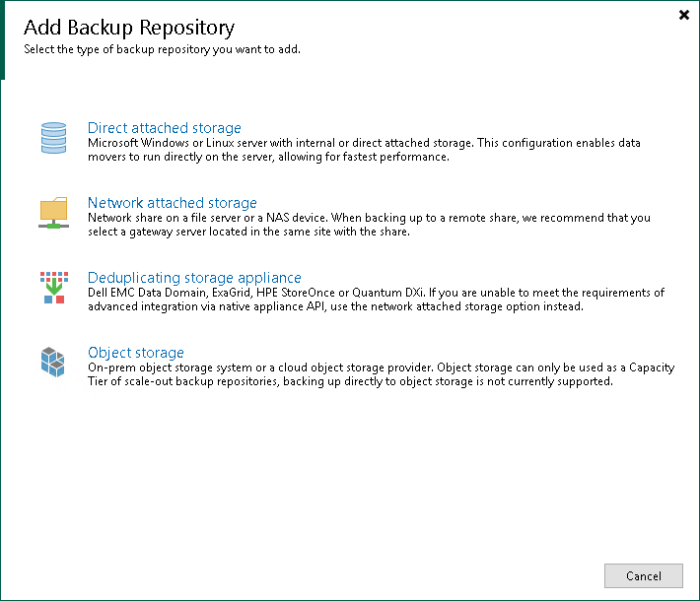Click the "Tier of scale-out backup repositories" text line
The image size is (700, 601).
tap(351, 381)
